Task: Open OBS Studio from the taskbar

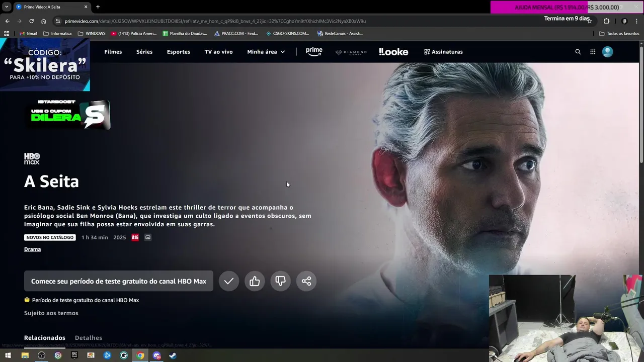Action: (x=41, y=355)
